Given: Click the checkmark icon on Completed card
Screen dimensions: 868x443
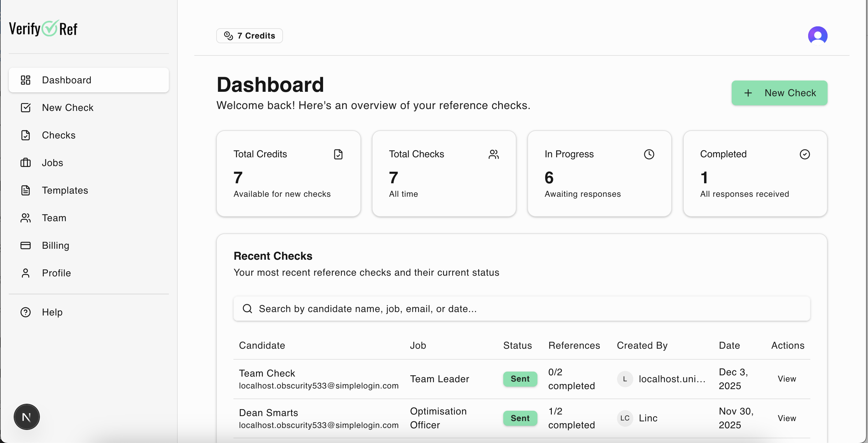Looking at the screenshot, I should click(804, 154).
